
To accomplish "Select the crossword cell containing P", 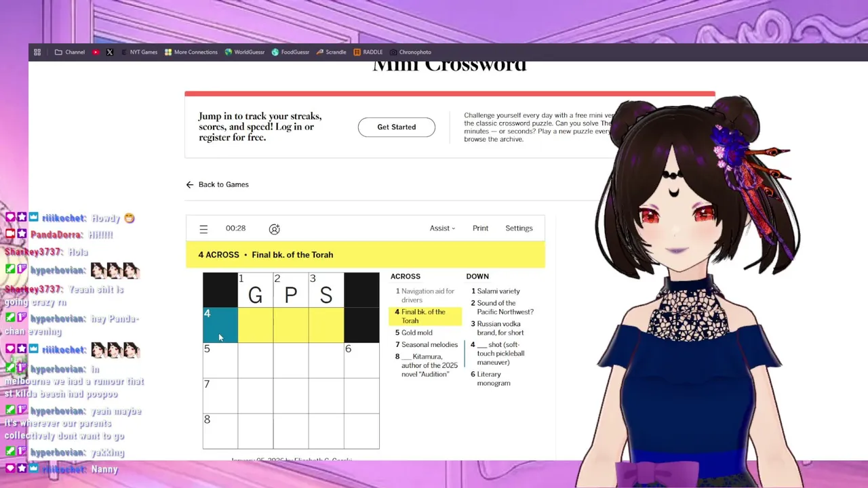I will coord(291,290).
